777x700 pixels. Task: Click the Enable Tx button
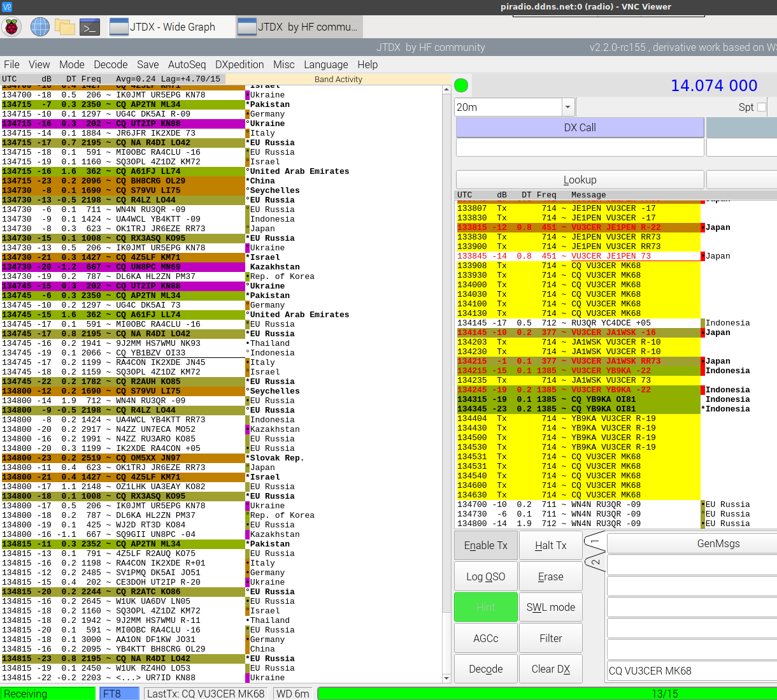[x=486, y=545]
